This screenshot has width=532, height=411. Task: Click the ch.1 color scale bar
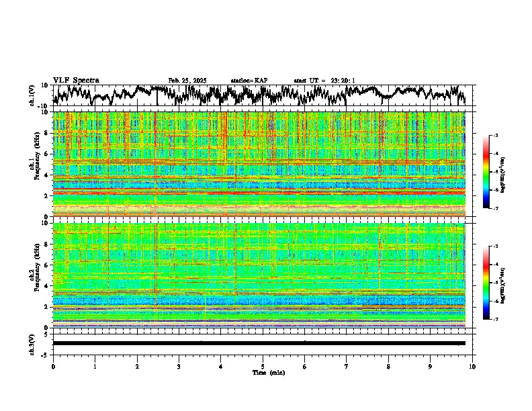pos(486,172)
